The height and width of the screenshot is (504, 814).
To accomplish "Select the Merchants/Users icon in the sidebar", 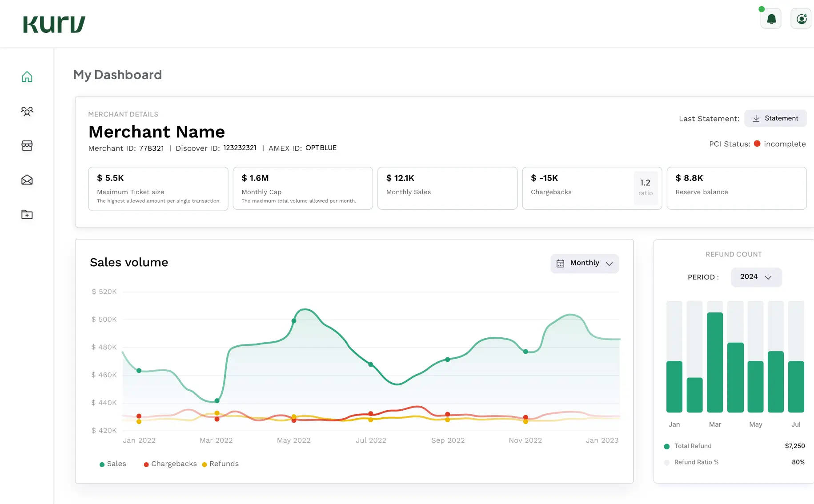I will [x=27, y=112].
